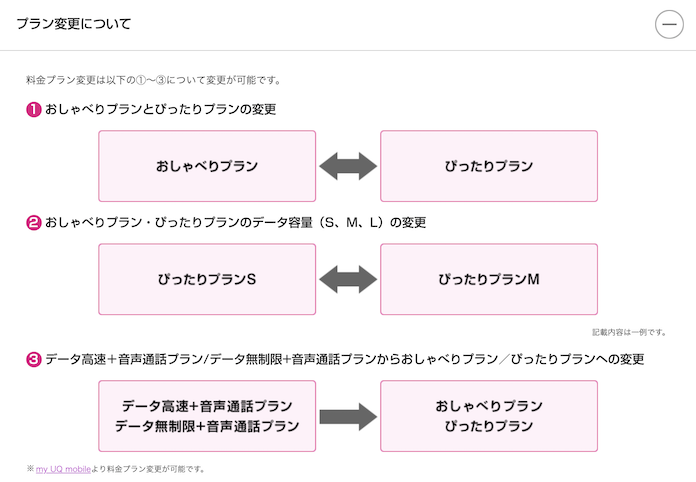Select the ぴったりプラン box in section 1
696x482 pixels.
[x=489, y=166]
